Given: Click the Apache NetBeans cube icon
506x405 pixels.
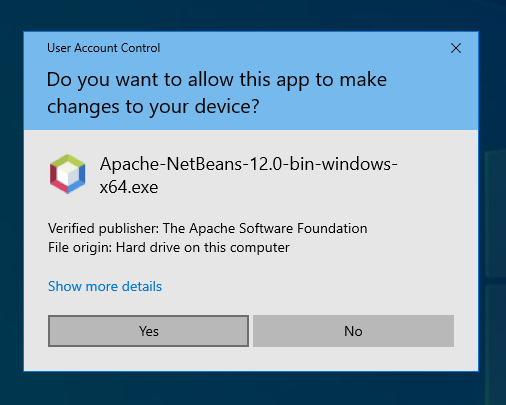Looking at the screenshot, I should (68, 174).
